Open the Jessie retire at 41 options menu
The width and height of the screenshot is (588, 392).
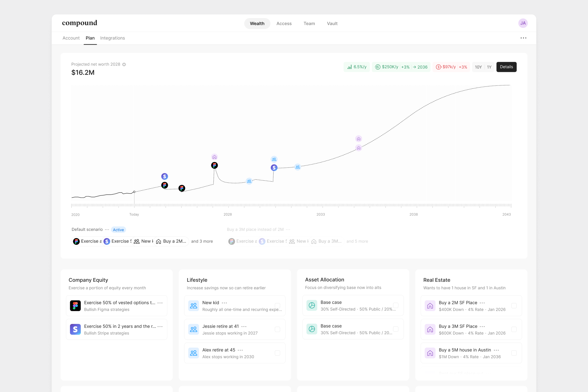point(244,326)
